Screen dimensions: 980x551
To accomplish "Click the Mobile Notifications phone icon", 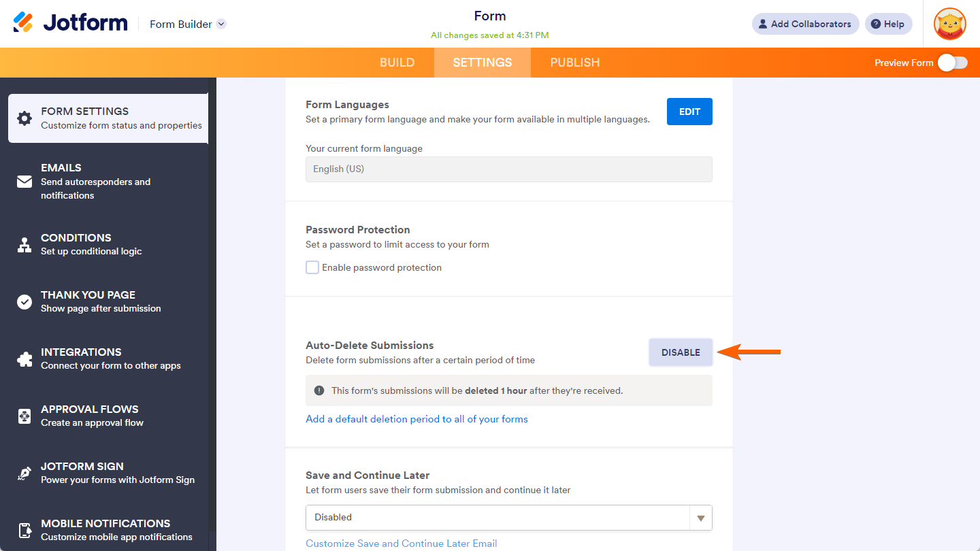I will [24, 531].
